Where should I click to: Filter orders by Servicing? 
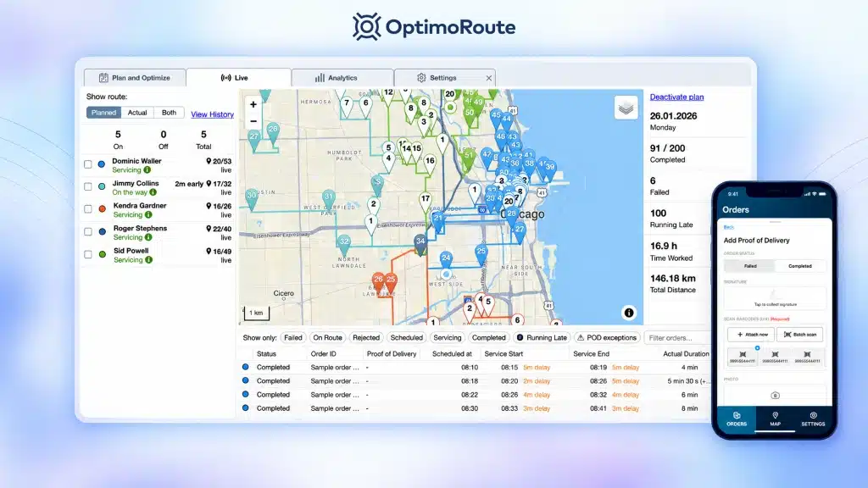tap(448, 337)
